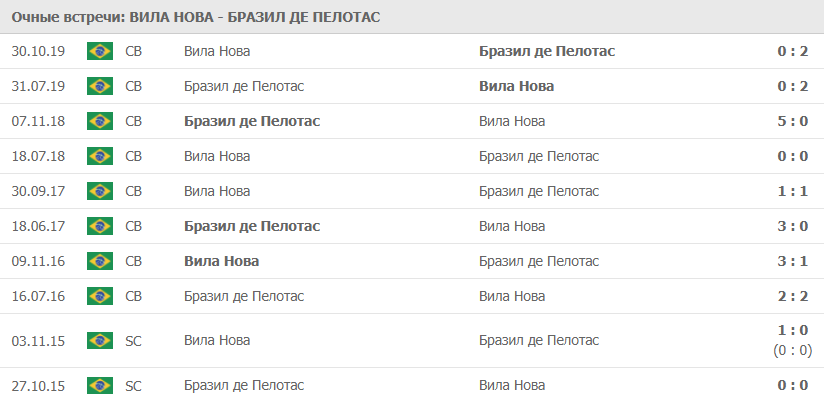This screenshot has width=824, height=403.
Task: Open the 0 : 2 score from 30.10.19
Action: 792,51
